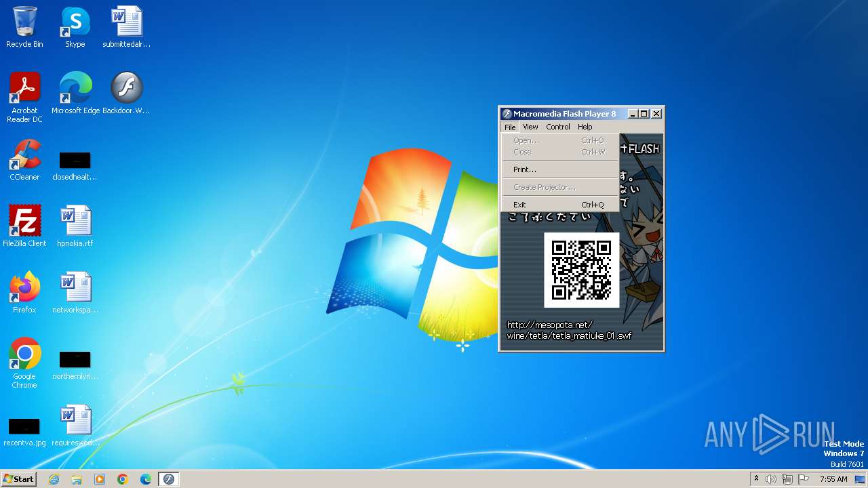The width and height of the screenshot is (868, 488).
Task: Launch the Skype desktop shortcut
Action: click(x=75, y=28)
